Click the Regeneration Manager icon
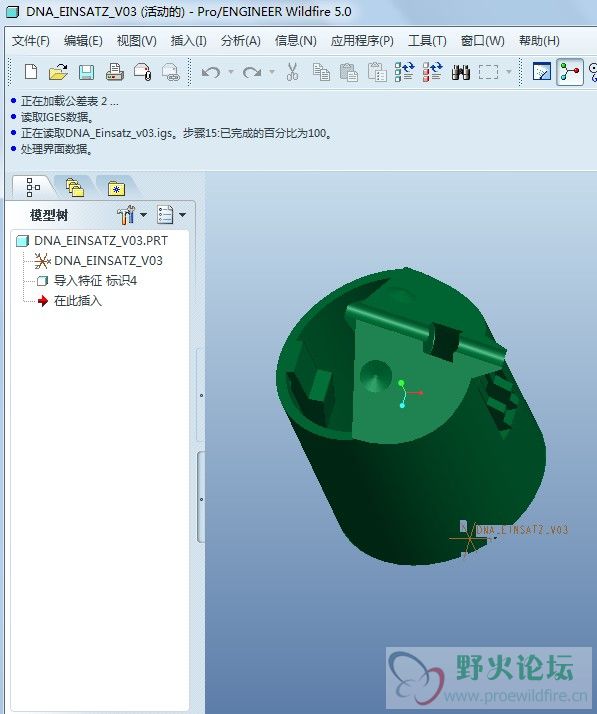The image size is (597, 714). [432, 72]
